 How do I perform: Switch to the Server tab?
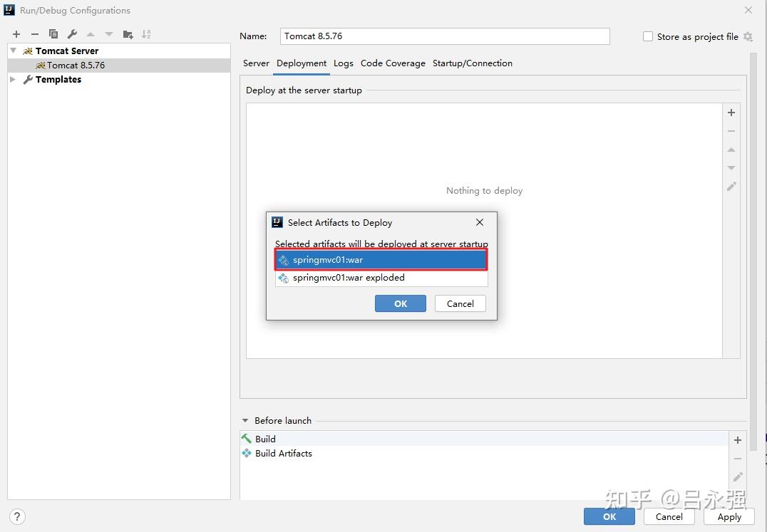click(256, 63)
